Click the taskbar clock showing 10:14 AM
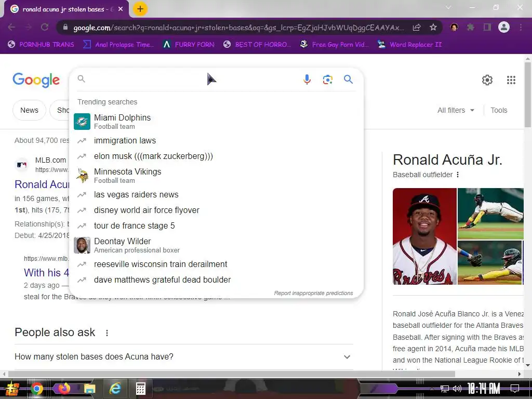Screen dimensions: 532x399 tap(484, 389)
